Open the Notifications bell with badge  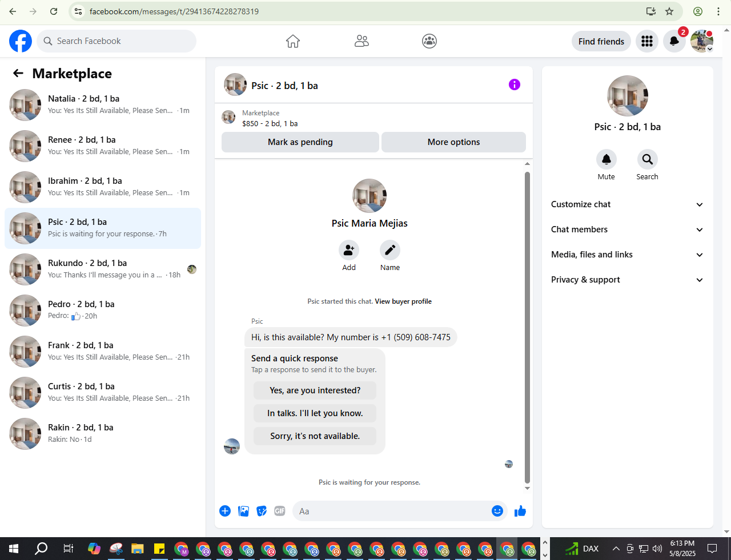click(674, 41)
